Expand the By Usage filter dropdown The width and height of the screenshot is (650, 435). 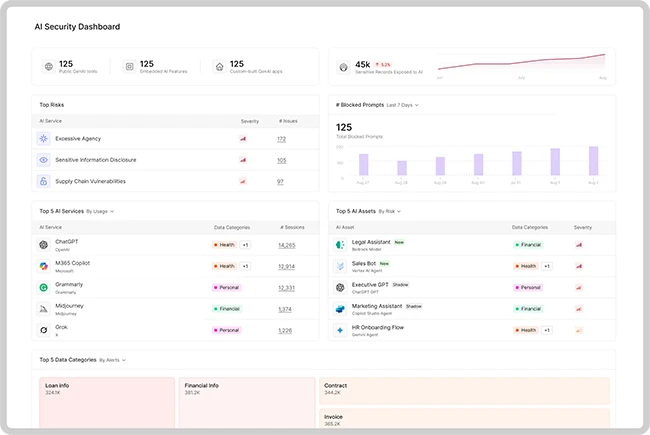[101, 211]
